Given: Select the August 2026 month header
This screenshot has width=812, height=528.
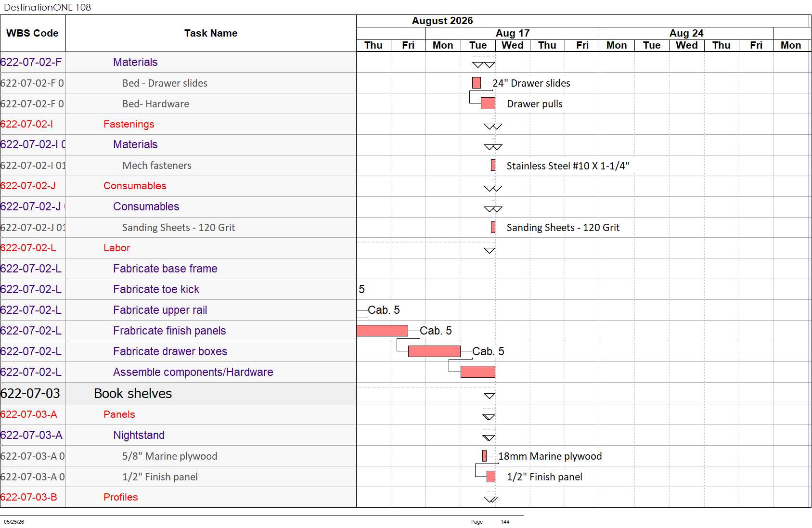Looking at the screenshot, I should click(442, 21).
